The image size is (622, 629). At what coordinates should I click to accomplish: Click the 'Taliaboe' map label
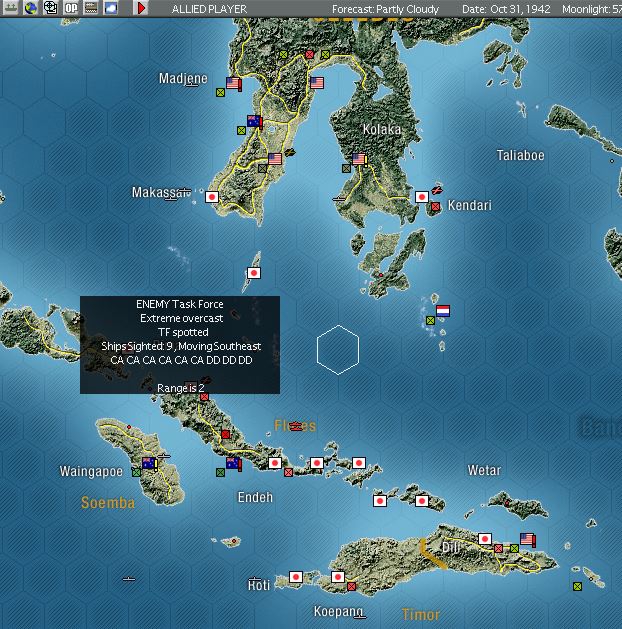[x=521, y=155]
